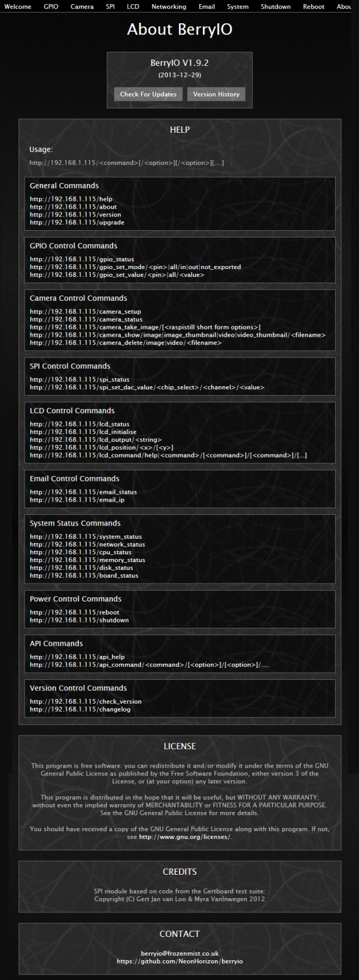Viewport: 359px width, 980px height.
Task: Click the Version Control Commands heading
Action: 78,688
